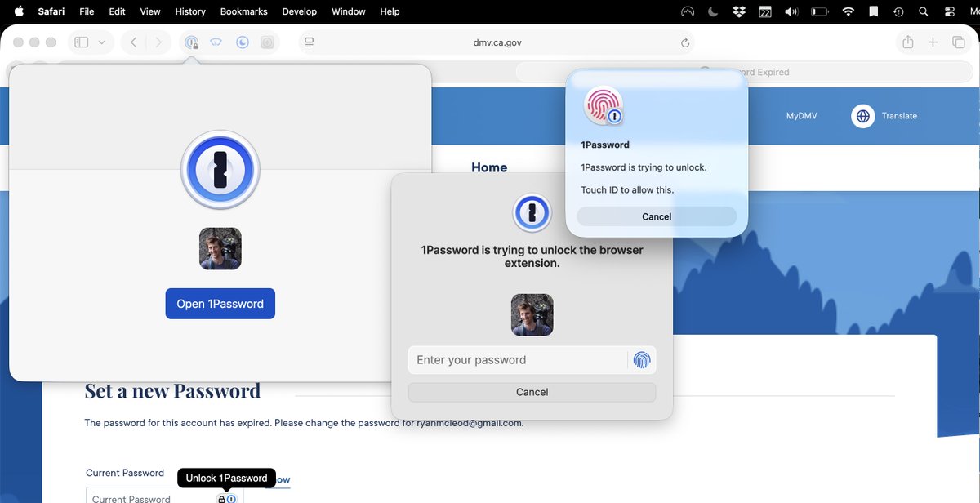Click the Share icon in Safari toolbar
The image size is (980, 503).
pyautogui.click(x=907, y=42)
